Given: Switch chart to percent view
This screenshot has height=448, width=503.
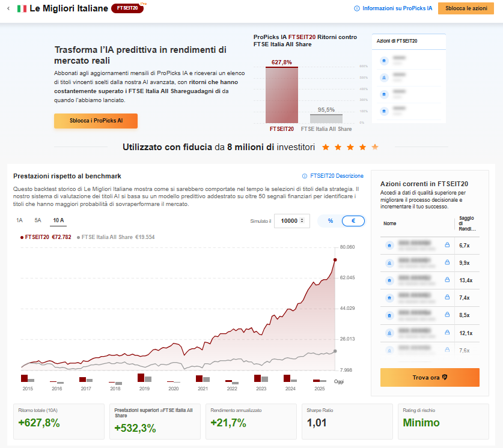Looking at the screenshot, I should 331,221.
